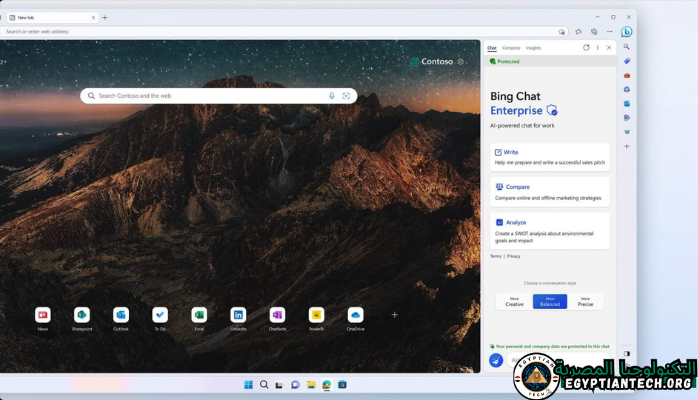The height and width of the screenshot is (400, 698).
Task: Click the Protected badge in chat pane
Action: tap(504, 61)
